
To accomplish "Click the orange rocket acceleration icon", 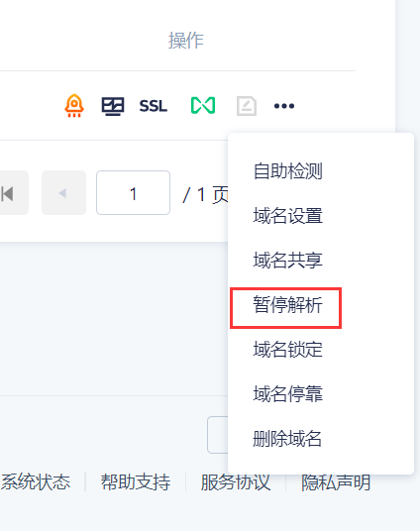I will (74, 106).
